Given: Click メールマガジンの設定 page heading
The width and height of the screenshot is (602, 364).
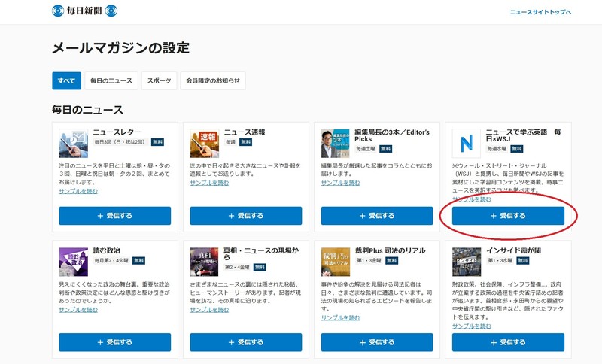Looking at the screenshot, I should tap(120, 48).
